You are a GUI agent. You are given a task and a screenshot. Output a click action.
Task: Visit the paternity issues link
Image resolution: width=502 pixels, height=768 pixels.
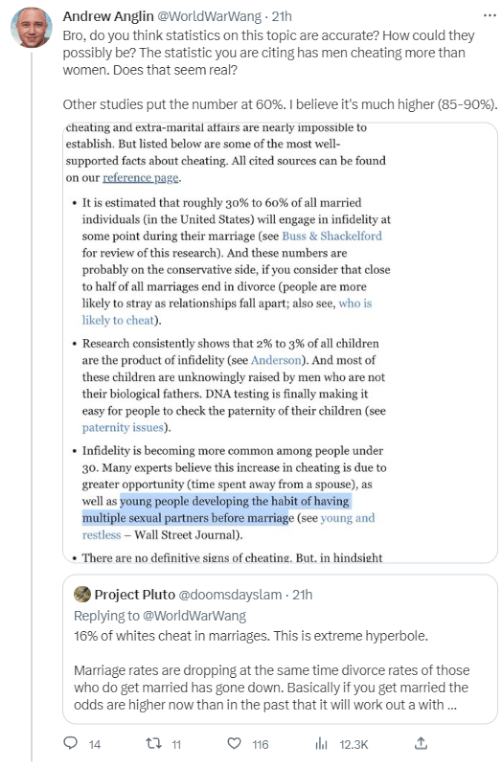tap(122, 427)
